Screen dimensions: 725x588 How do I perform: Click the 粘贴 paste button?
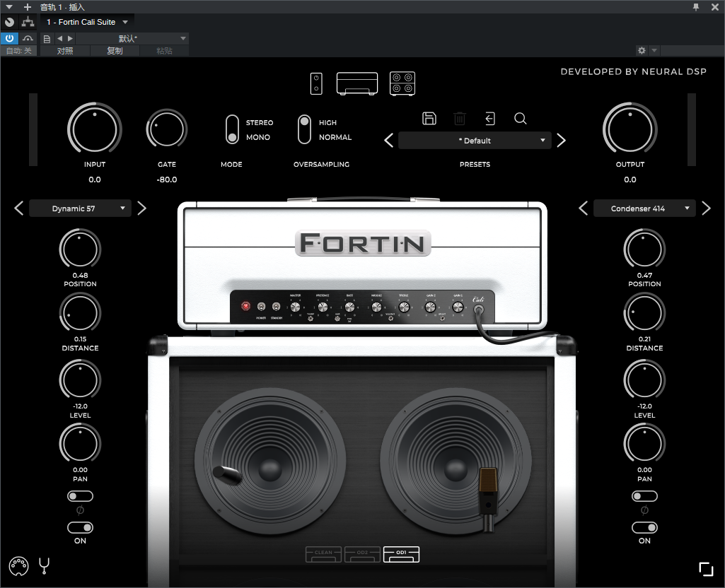[164, 51]
